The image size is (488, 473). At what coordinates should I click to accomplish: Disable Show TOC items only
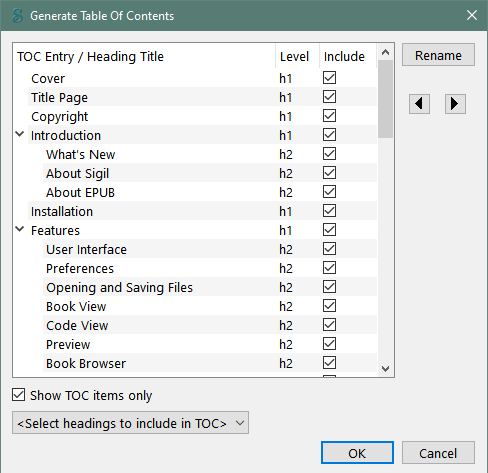tap(19, 394)
